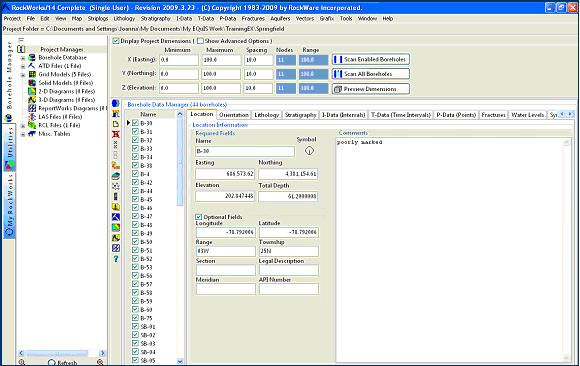Viewport: 580px width, 366px height.
Task: Click layered stack icon in vertical toolbar
Action: click(x=116, y=176)
